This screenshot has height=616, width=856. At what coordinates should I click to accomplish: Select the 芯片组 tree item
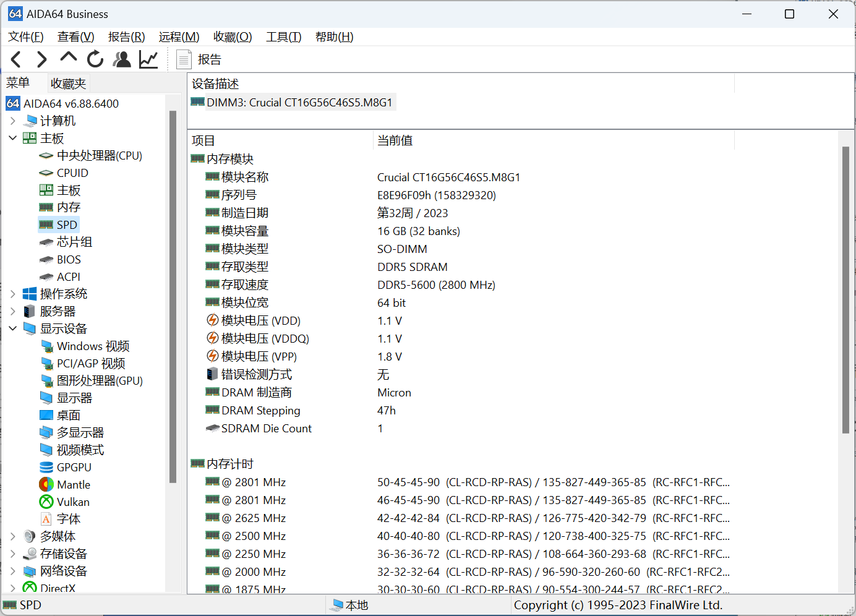tap(66, 242)
